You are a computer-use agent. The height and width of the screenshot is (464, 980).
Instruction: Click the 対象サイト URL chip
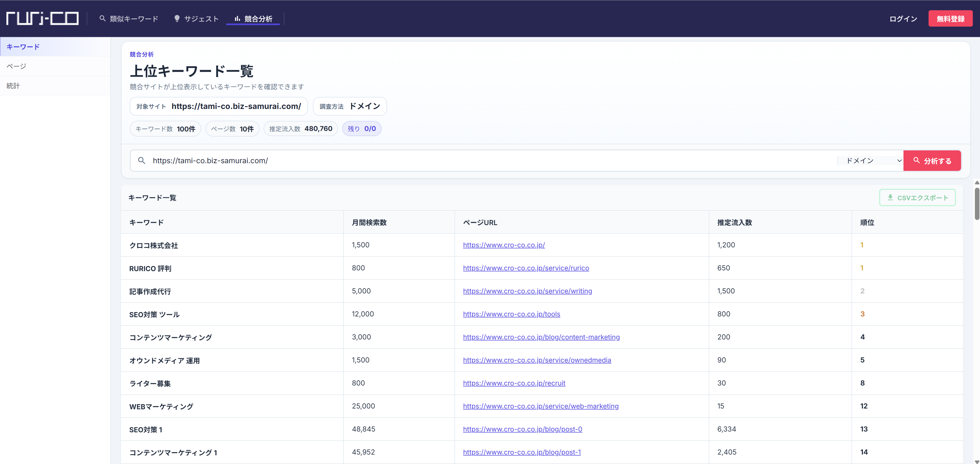[219, 106]
